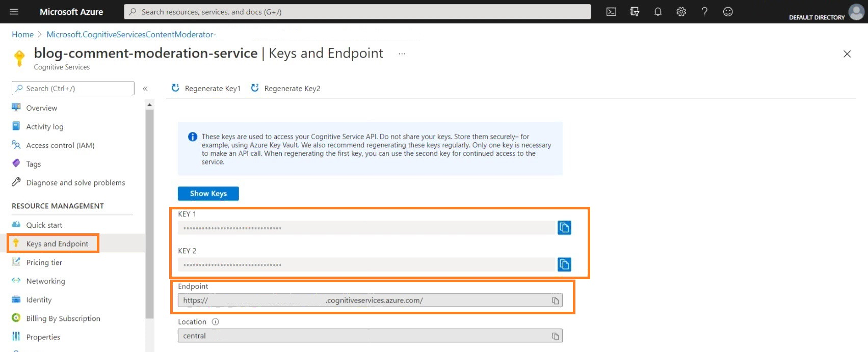The image size is (868, 352).
Task: Click the RESOURCE MANAGEMENT section heading
Action: pyautogui.click(x=58, y=206)
